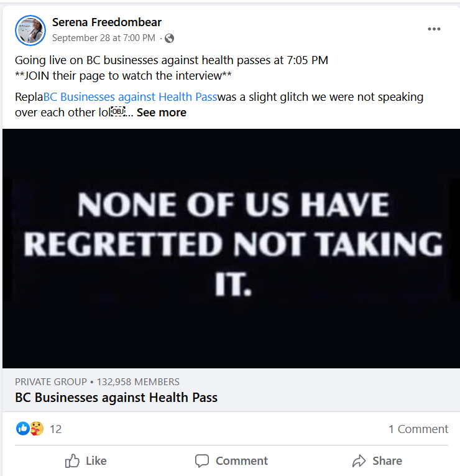Viewport: 460px width, 476px height.
Task: Open BC Businesses against Health Pass group title
Action: point(116,398)
